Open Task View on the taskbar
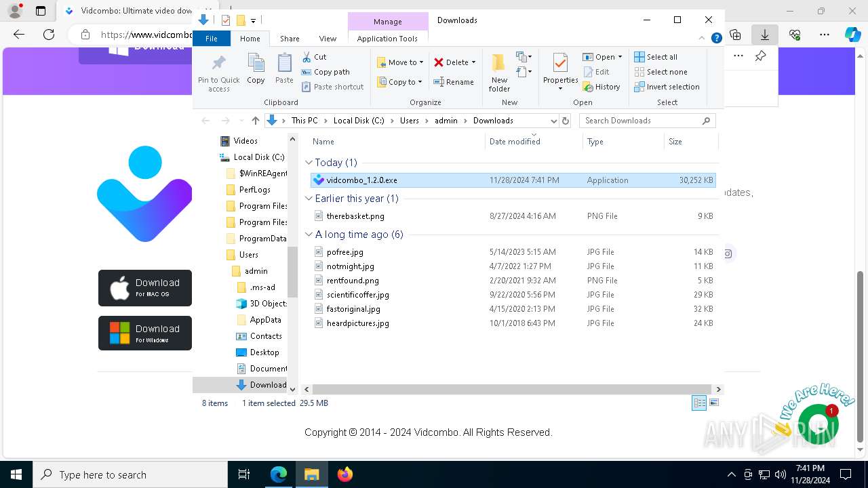Screen dimensions: 868x488 244,474
